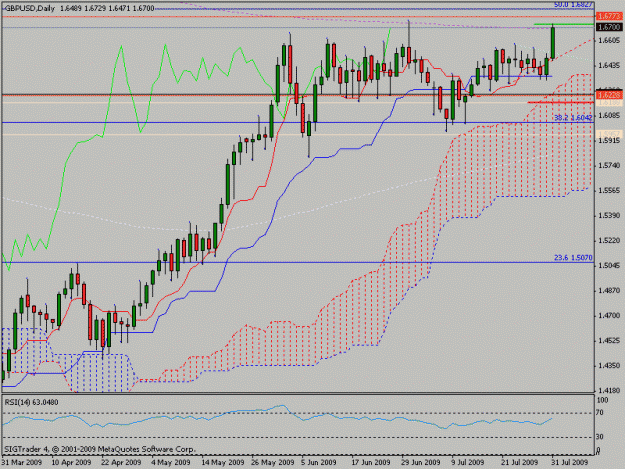Click the black 1.6700 current price tag
This screenshot has width=625, height=469.
(x=609, y=27)
